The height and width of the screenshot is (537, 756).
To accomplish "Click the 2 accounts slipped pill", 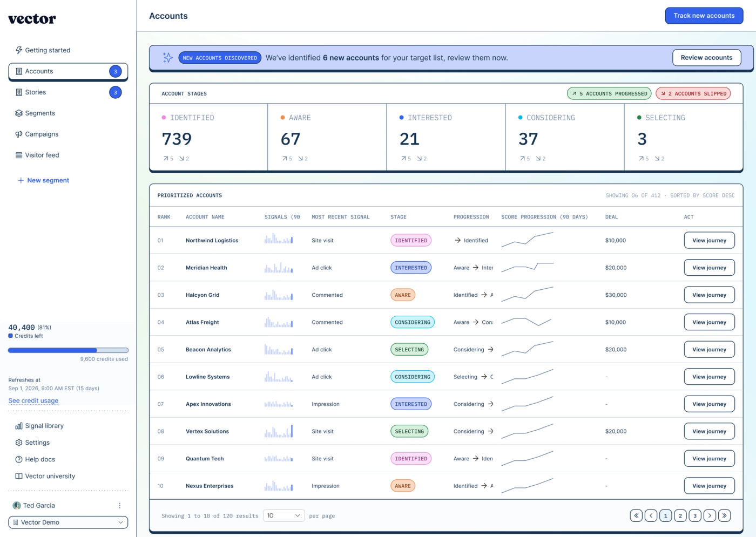I will pos(693,93).
